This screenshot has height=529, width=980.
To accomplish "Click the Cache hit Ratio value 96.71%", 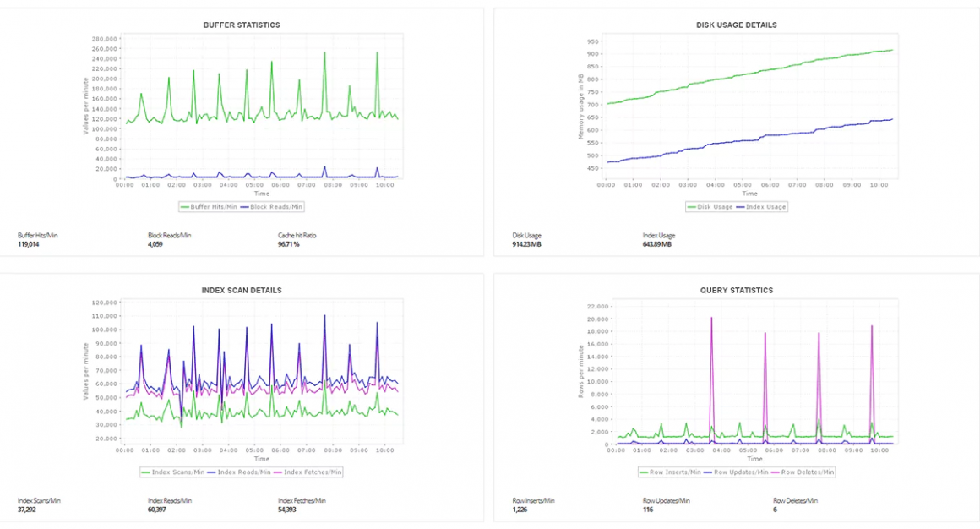I will [289, 243].
